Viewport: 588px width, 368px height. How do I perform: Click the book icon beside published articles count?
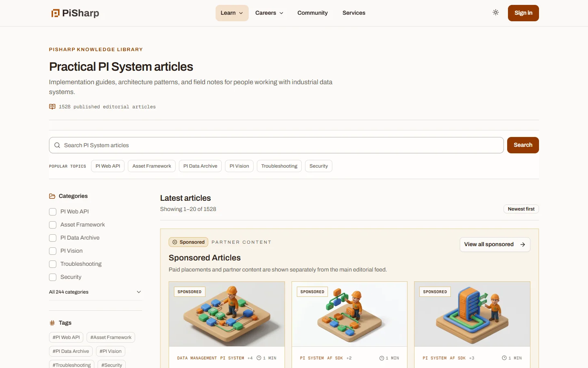coord(52,107)
